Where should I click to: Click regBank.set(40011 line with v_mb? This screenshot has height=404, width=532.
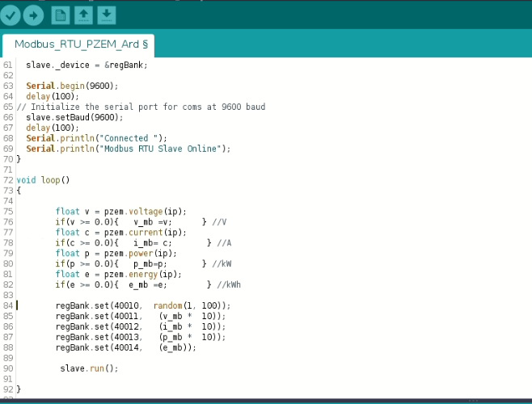coord(141,317)
